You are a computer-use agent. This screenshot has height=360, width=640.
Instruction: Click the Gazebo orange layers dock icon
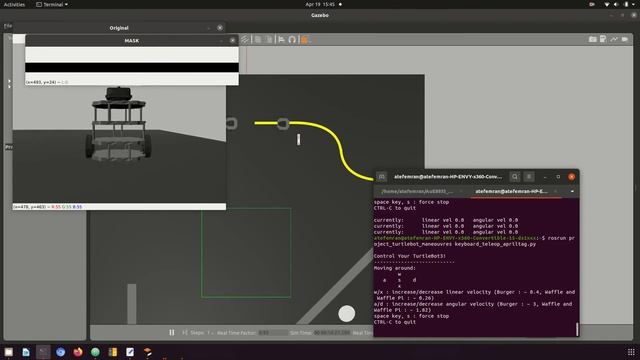click(147, 352)
